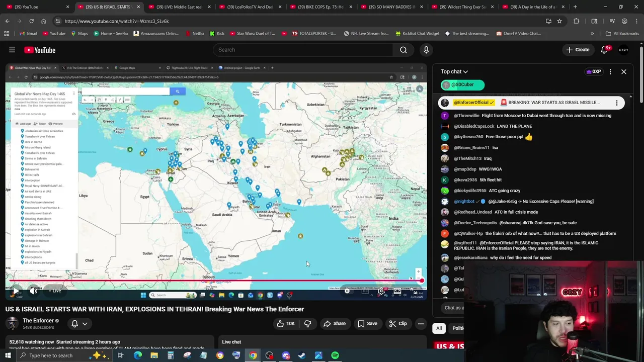Screen dimensions: 644x362
Task: Click the Windows Start button
Action: [8, 355]
